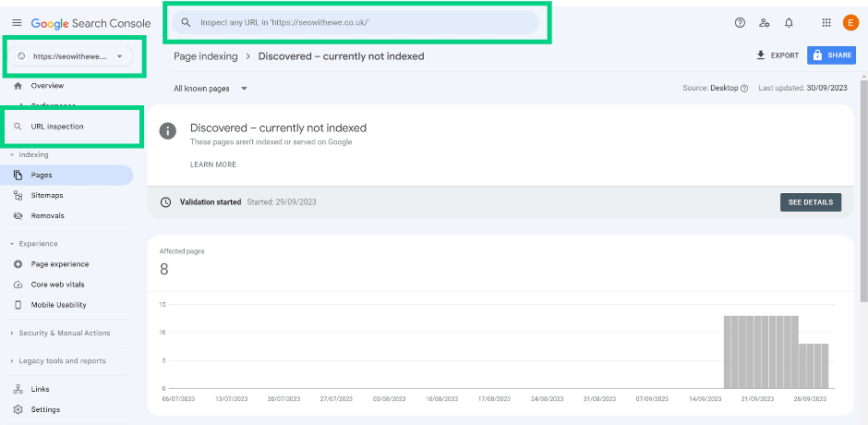
Task: Select Pages in sidebar
Action: [66, 176]
